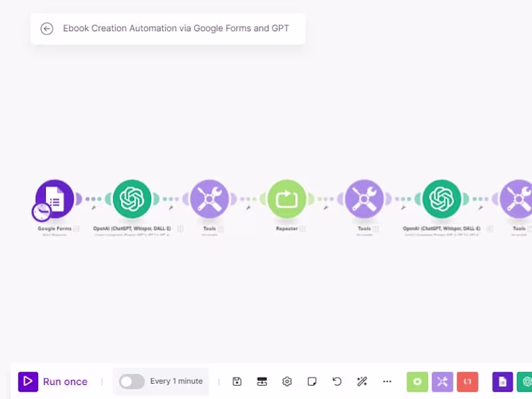Open the purple Google Forms favorite in toolbar
Screen dimensions: 532x399
coord(503,382)
